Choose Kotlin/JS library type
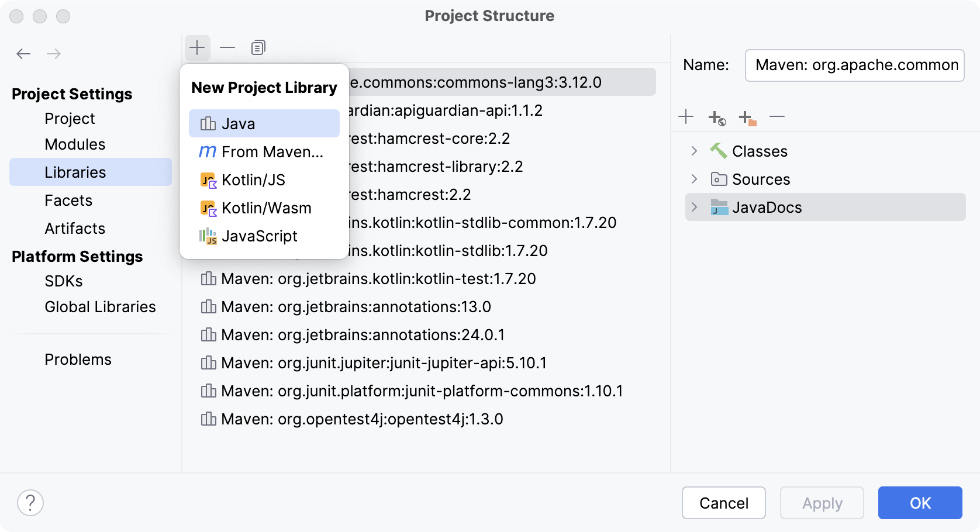The height and width of the screenshot is (532, 980). pos(253,179)
